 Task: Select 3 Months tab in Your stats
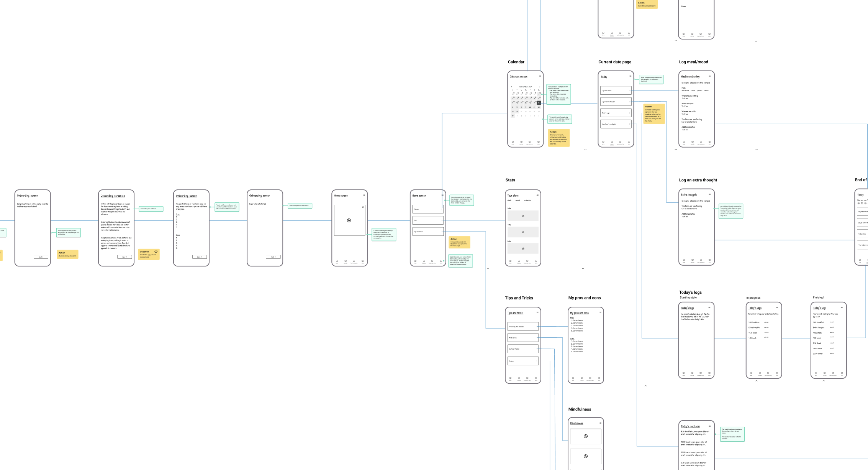point(527,200)
